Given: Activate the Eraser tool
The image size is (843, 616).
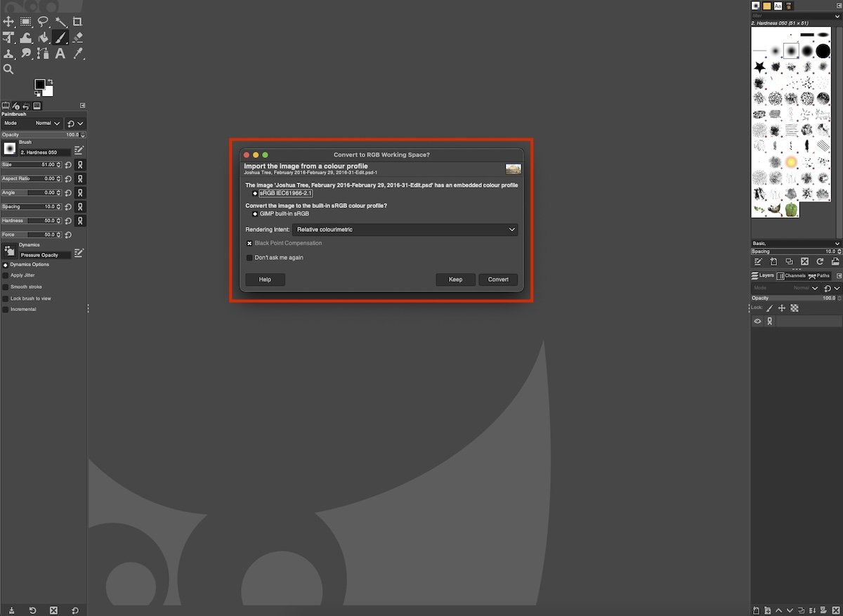Looking at the screenshot, I should click(76, 37).
